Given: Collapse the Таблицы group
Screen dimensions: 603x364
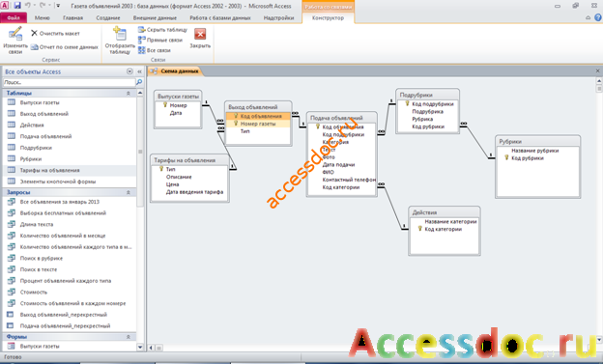Looking at the screenshot, I should point(129,93).
